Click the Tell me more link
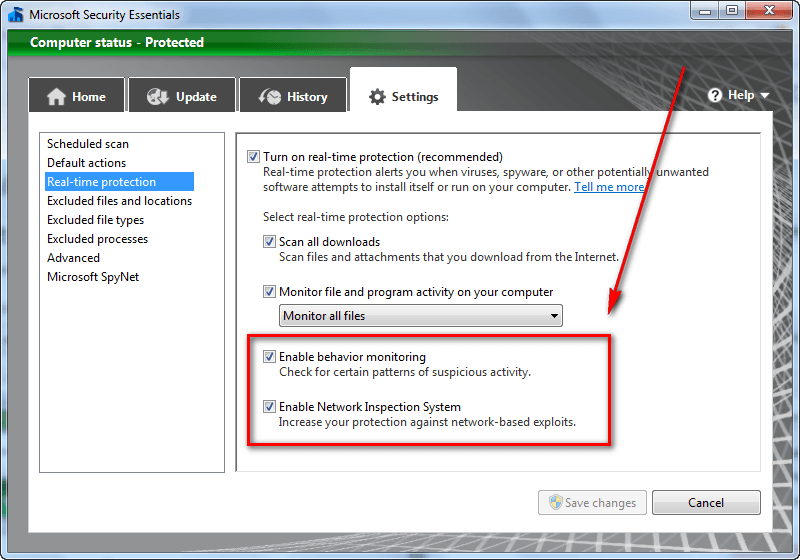The width and height of the screenshot is (800, 560). 609,187
